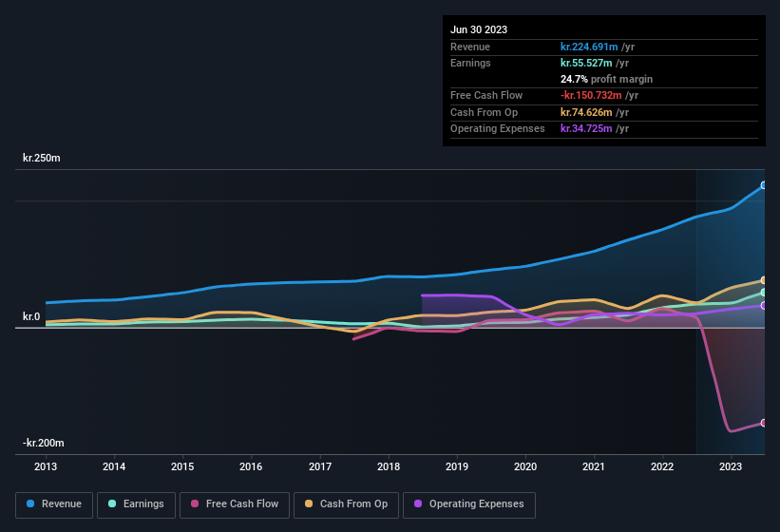
Task: Click the 2020 x-axis label
Action: tap(525, 466)
